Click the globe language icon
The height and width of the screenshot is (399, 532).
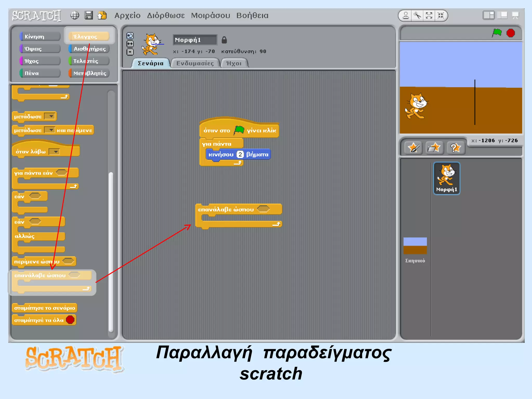coord(75,15)
